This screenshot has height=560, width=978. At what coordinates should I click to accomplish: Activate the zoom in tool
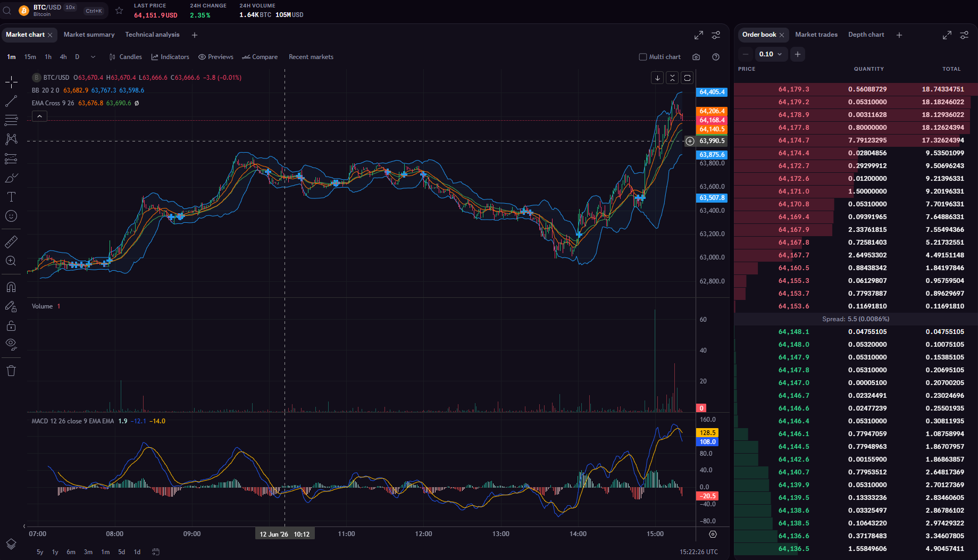[x=11, y=261]
